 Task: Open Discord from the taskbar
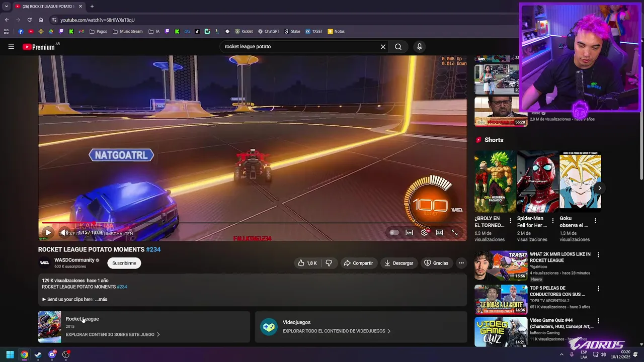point(52,354)
